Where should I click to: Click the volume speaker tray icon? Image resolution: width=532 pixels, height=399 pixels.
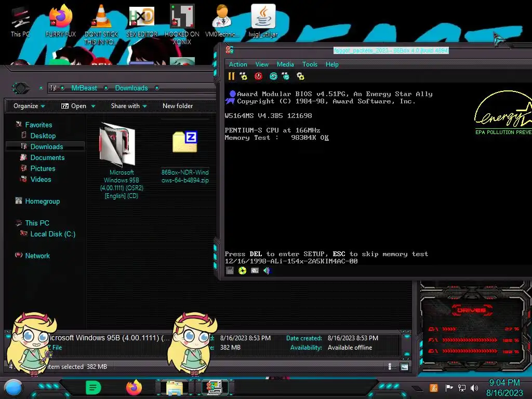pyautogui.click(x=474, y=388)
